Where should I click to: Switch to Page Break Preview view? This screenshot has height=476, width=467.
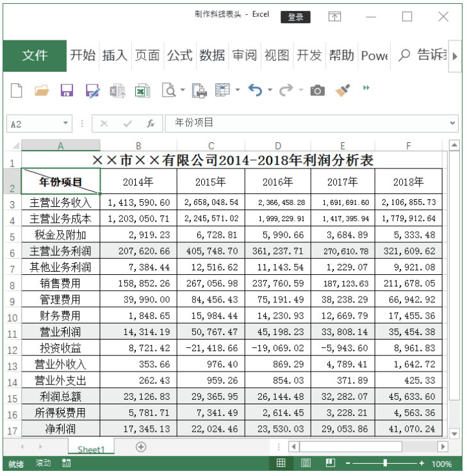(x=331, y=463)
